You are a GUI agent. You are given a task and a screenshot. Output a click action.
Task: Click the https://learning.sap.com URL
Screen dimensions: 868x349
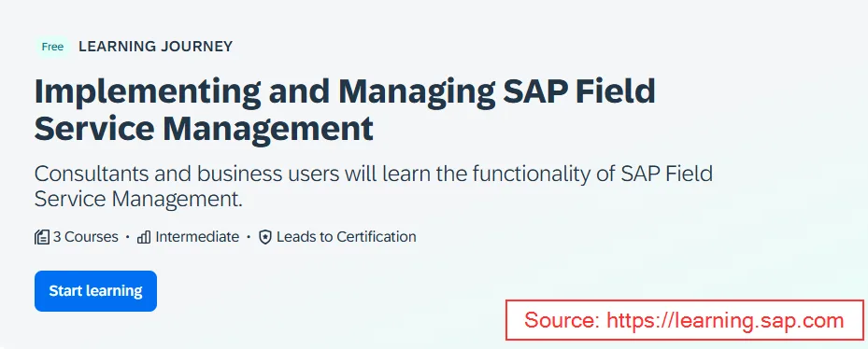725,320
